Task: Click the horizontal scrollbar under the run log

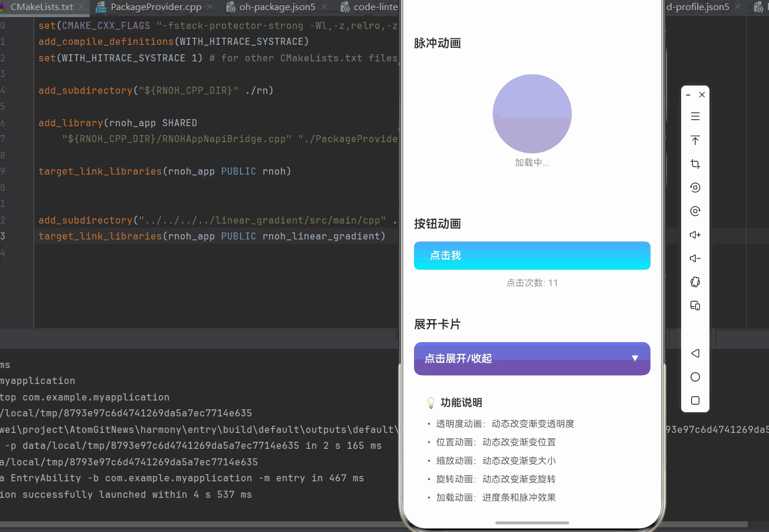Action: click(373, 524)
